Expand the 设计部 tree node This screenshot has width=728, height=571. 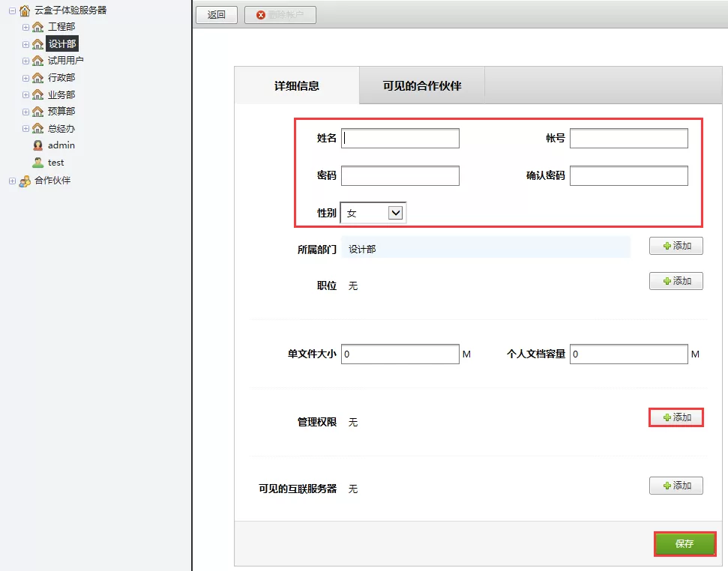coord(25,44)
